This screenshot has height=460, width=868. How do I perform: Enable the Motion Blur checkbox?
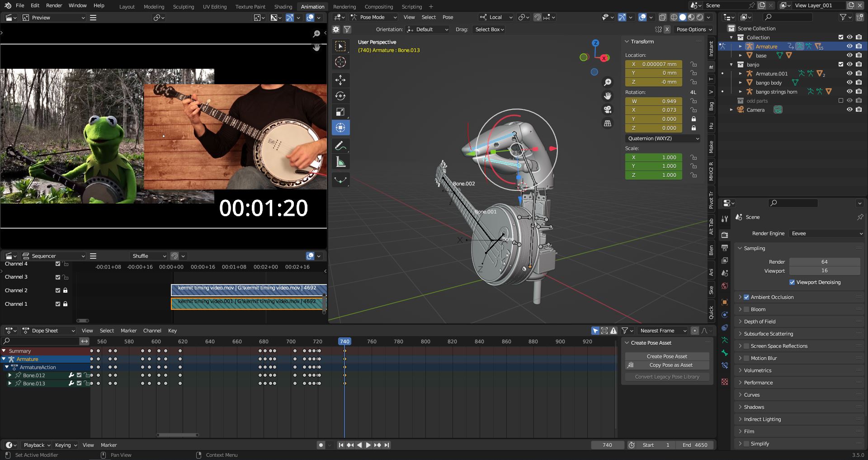pos(746,358)
